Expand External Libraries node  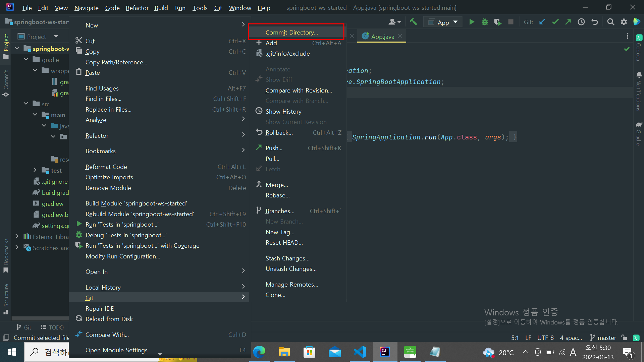point(17,237)
